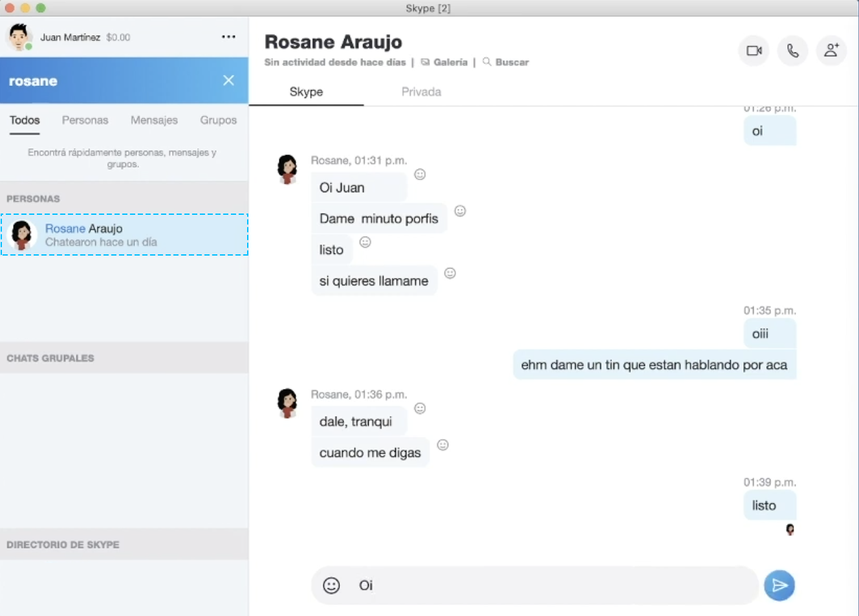Viewport: 859px width, 616px height.
Task: Clear the rosane search with X
Action: (228, 80)
